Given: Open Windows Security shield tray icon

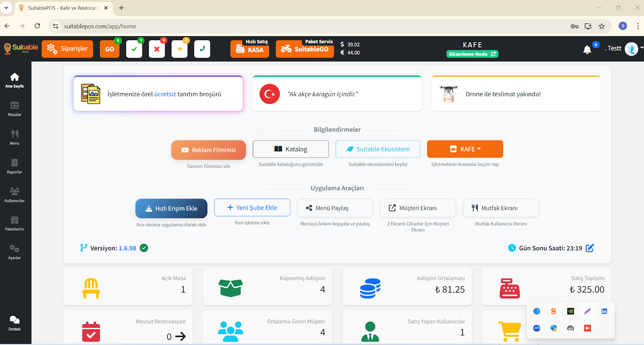Looking at the screenshot, I should click(553, 328).
